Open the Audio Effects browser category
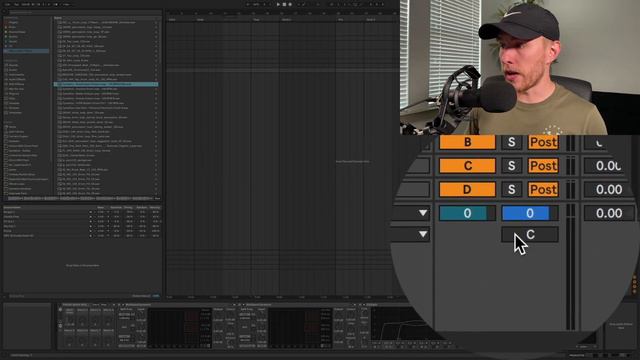 coord(17,79)
